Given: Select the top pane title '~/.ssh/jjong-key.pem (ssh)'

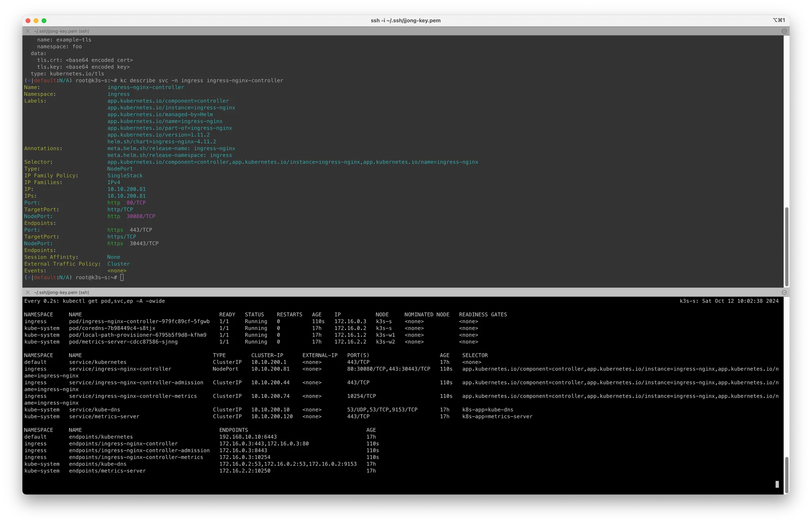Looking at the screenshot, I should point(61,31).
